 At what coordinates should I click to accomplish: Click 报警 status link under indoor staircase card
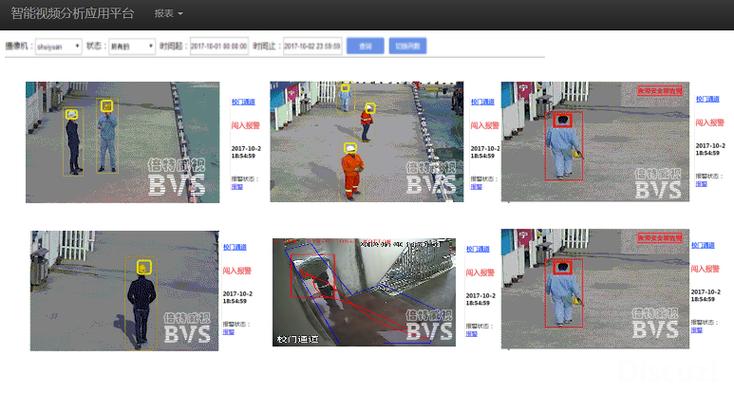point(471,334)
